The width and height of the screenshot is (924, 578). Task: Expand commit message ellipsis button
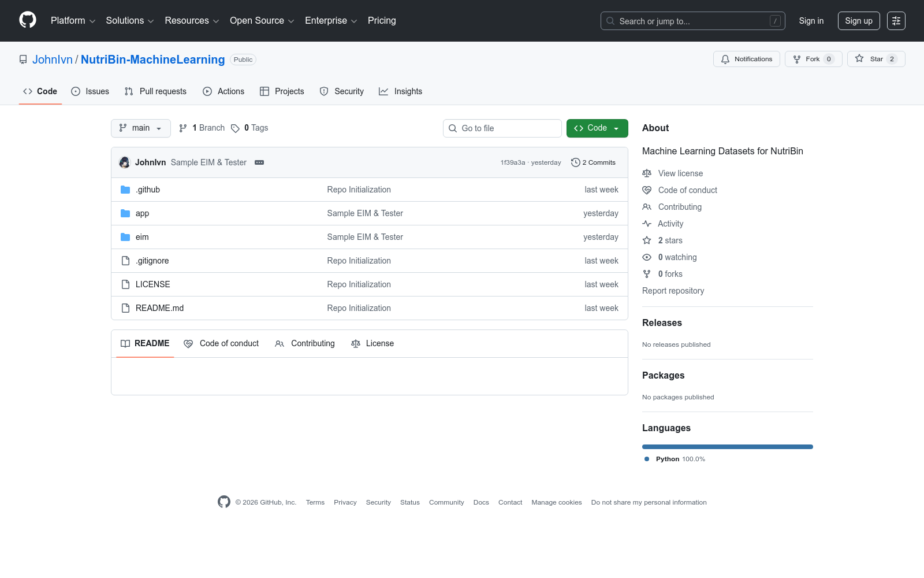point(259,162)
